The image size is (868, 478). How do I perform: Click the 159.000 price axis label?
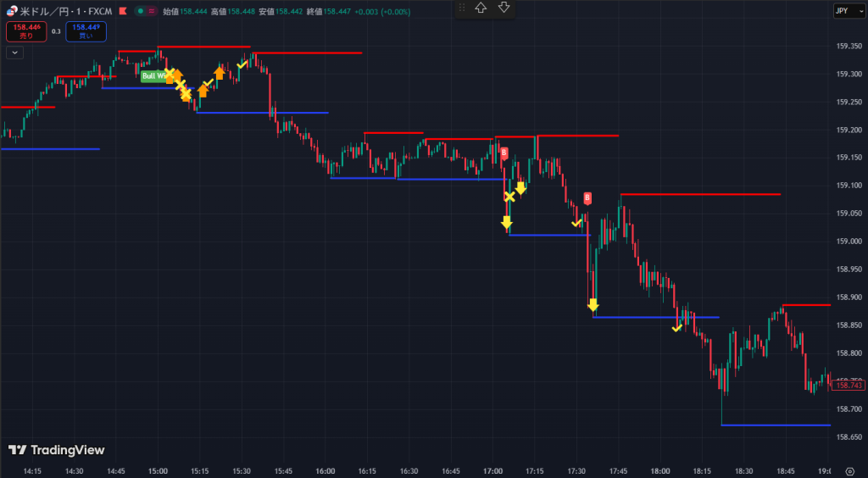[x=848, y=242]
